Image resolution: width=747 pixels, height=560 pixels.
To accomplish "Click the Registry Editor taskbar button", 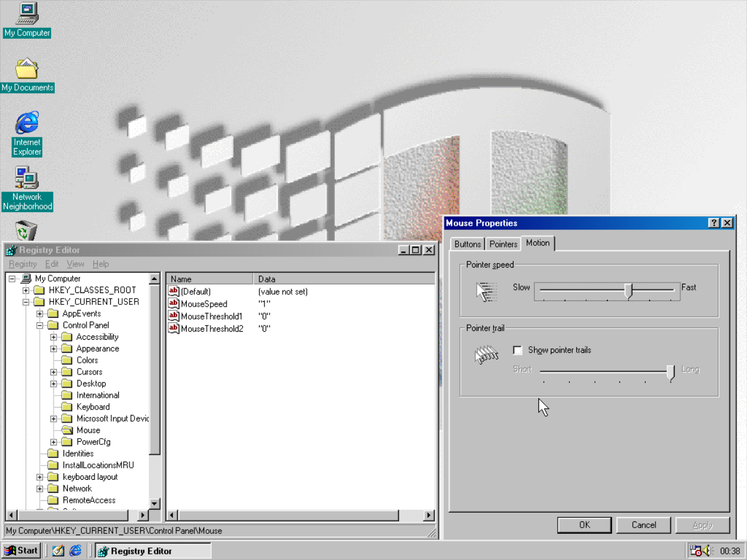I will point(153,551).
